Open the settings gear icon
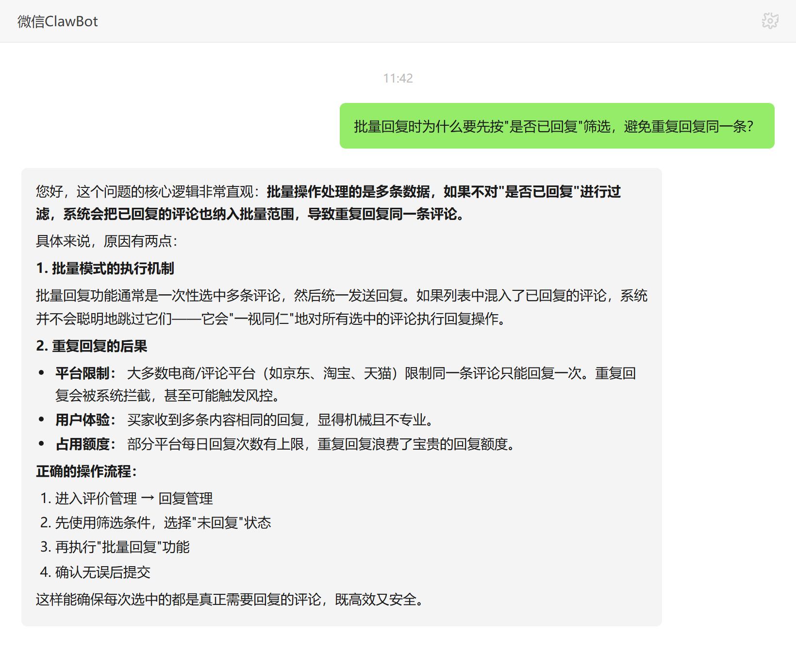 point(770,21)
